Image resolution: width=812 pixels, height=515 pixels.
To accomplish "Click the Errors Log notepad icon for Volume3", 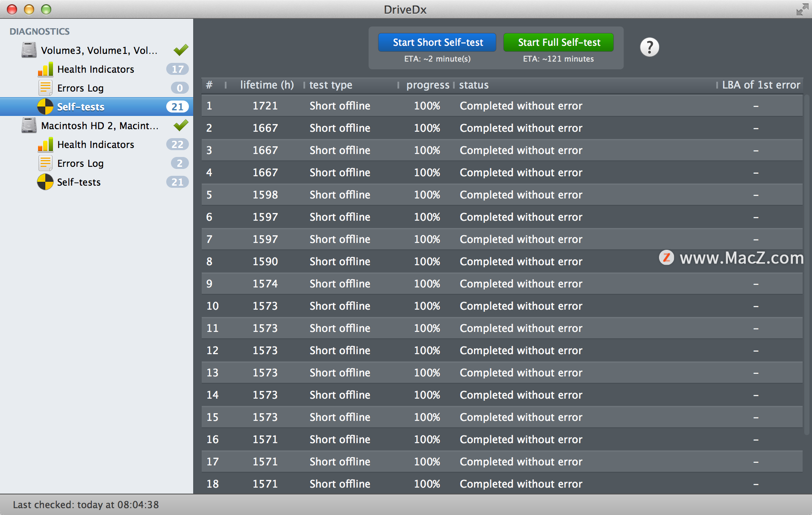I will 45,88.
